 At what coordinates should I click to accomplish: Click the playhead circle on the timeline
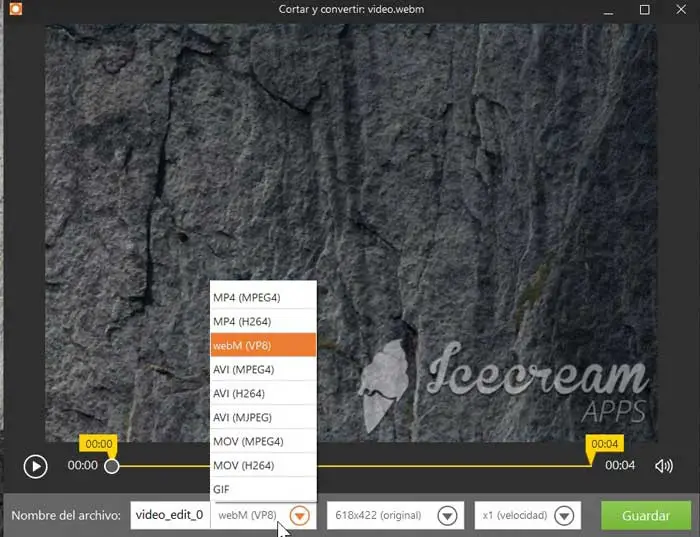[112, 466]
